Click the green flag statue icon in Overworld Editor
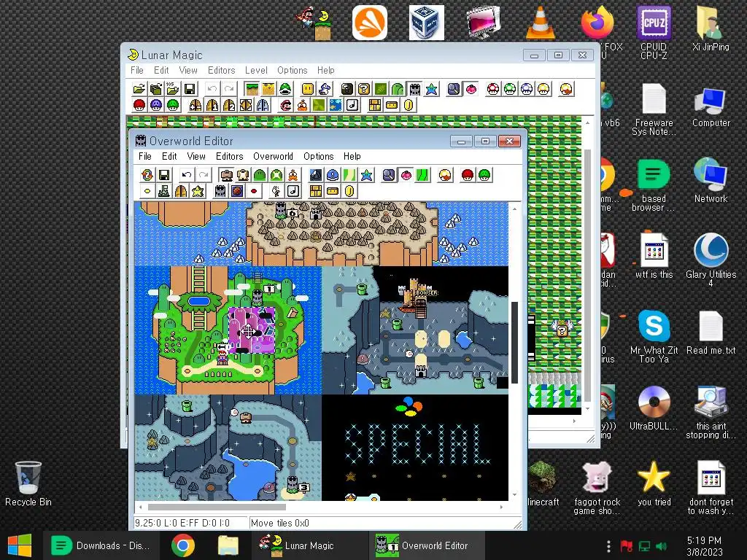Screen dimensions: 747x560 pyautogui.click(x=164, y=192)
